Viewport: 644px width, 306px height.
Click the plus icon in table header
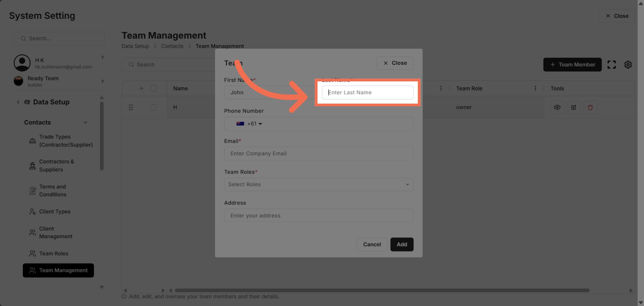141,88
